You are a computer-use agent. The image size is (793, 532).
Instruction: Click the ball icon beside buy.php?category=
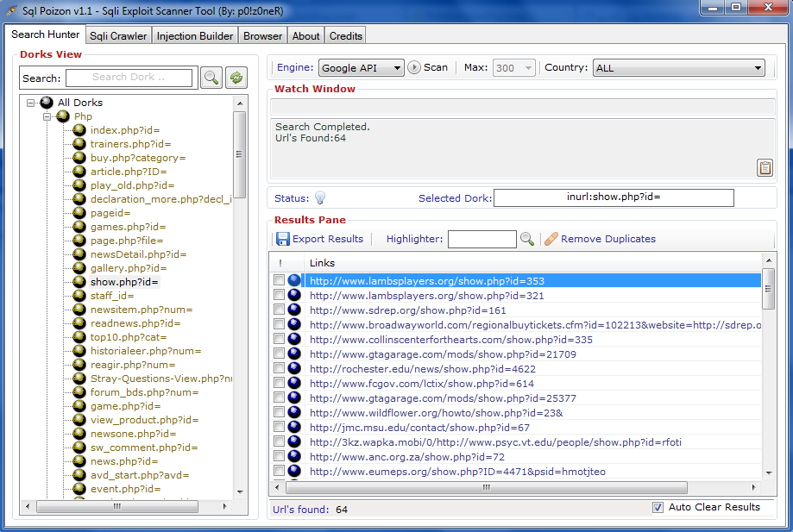coord(79,158)
